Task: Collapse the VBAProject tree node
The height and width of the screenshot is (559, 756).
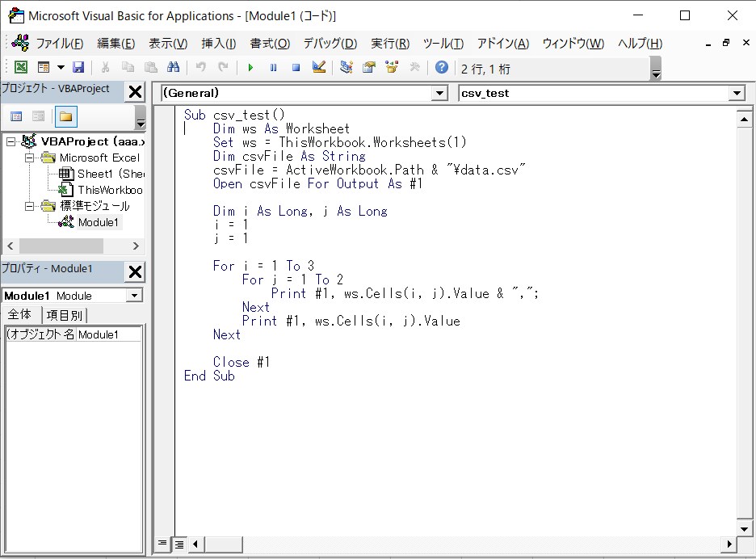Action: (x=10, y=142)
